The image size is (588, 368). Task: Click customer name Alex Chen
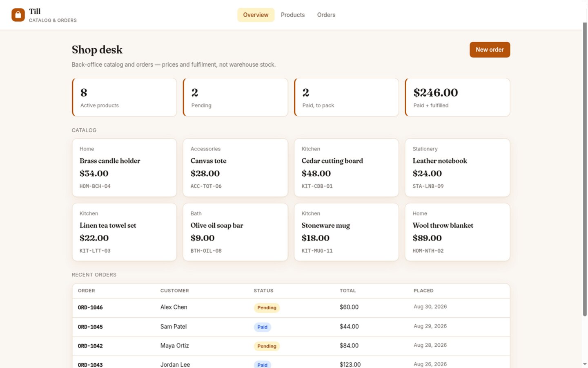coord(174,307)
